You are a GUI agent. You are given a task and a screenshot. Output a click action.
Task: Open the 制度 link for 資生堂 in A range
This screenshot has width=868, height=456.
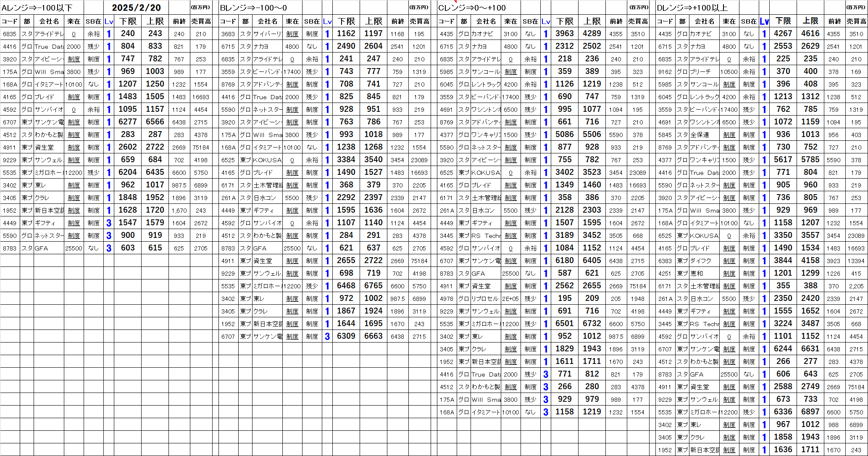click(x=74, y=148)
